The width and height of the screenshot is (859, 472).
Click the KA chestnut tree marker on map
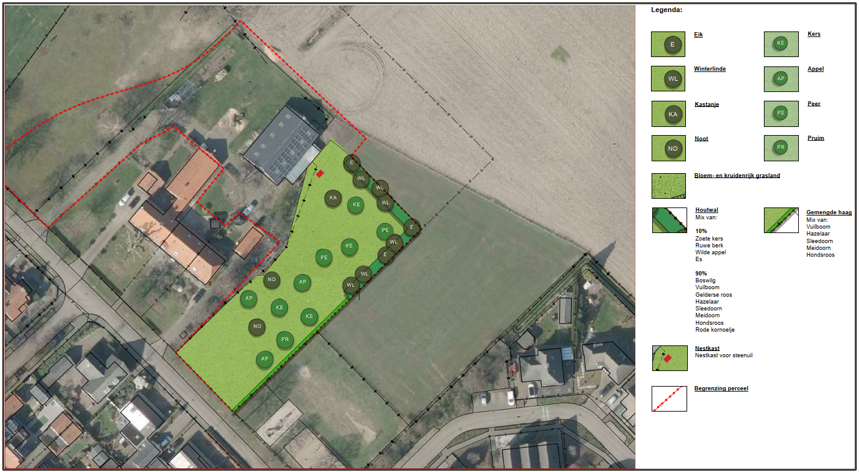point(333,198)
